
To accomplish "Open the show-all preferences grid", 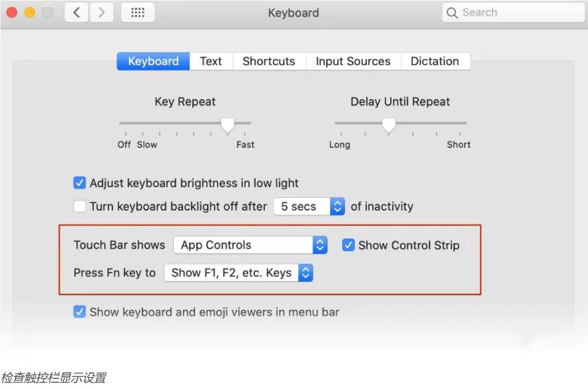I will click(138, 13).
